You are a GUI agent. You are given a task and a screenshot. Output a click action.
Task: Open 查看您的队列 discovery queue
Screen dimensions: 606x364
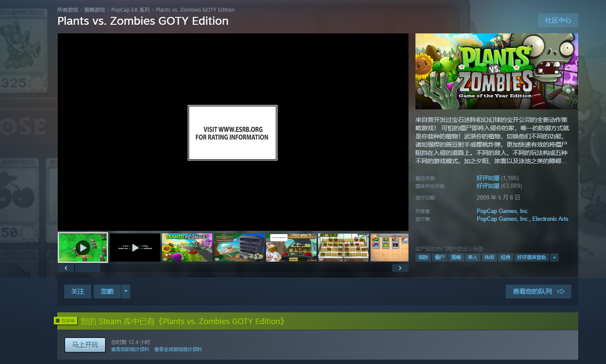538,292
